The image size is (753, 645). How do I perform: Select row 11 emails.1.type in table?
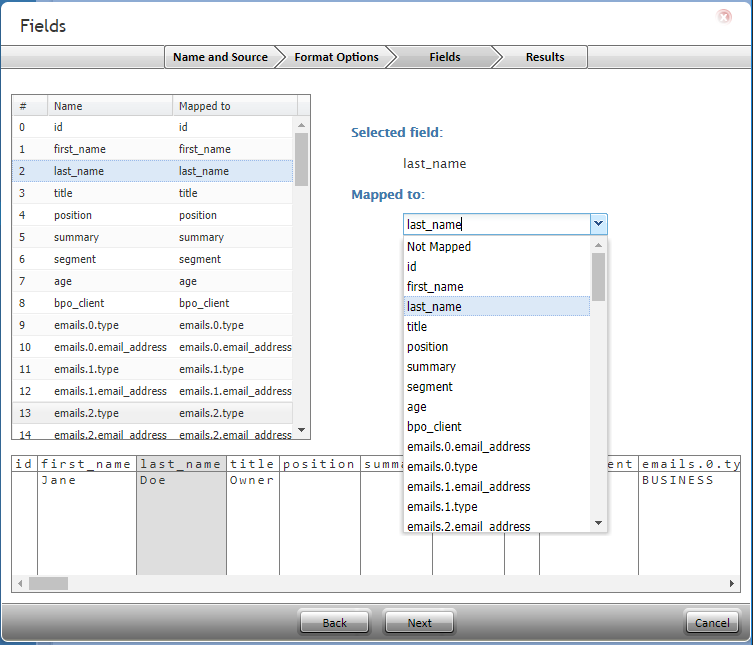tap(152, 369)
